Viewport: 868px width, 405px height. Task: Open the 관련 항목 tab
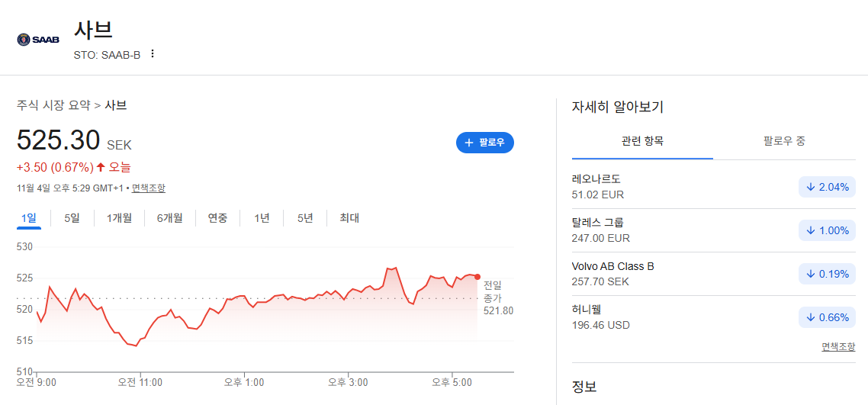pos(643,141)
